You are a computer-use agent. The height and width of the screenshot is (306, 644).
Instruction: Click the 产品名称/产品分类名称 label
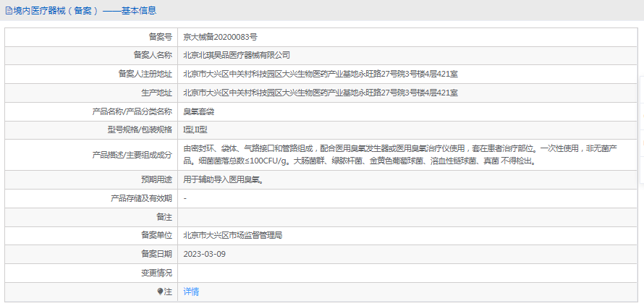pos(132,111)
